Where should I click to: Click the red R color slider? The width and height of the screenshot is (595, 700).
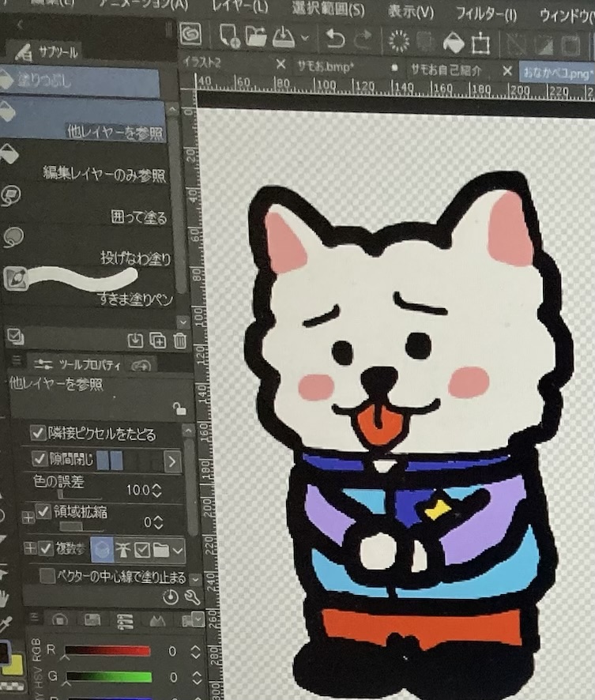107,651
